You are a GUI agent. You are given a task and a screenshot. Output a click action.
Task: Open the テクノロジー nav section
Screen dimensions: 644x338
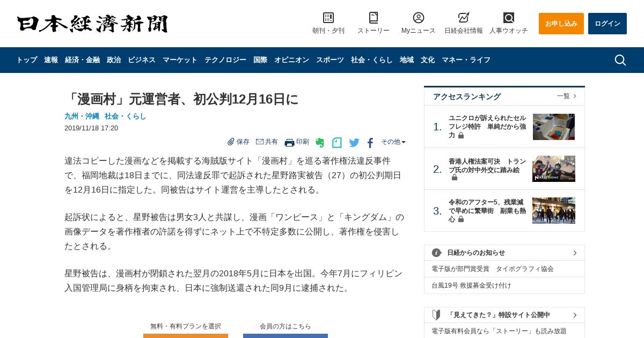click(x=225, y=60)
